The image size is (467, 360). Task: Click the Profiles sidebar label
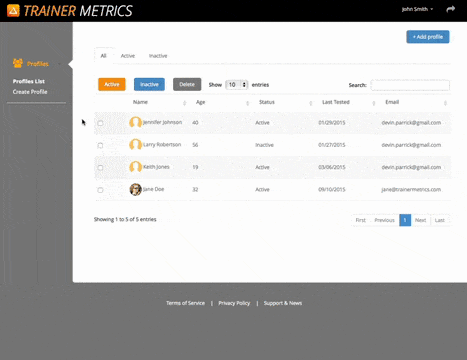tap(38, 64)
